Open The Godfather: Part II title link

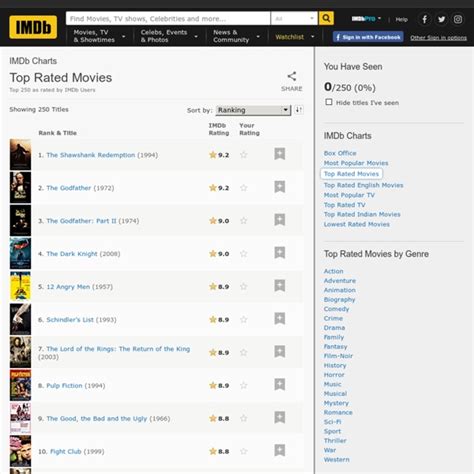(x=81, y=221)
